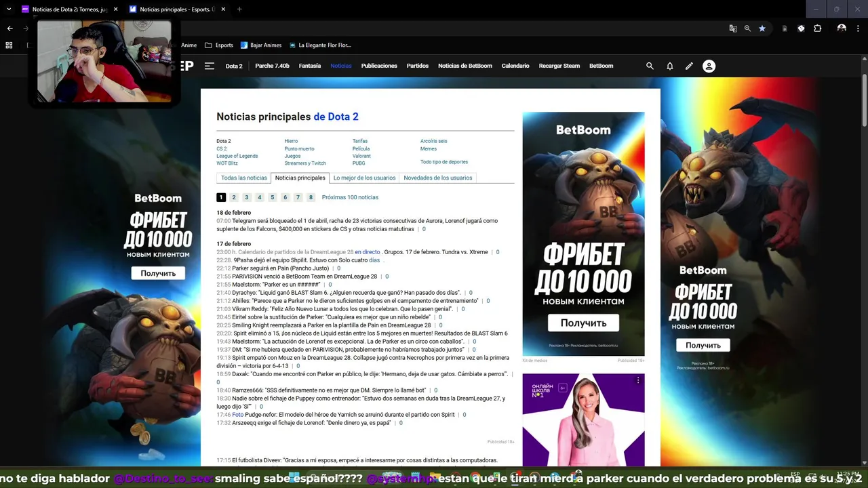The height and width of the screenshot is (488, 868).
Task: Select 'Dota 2' in the site navigation
Action: pos(234,66)
